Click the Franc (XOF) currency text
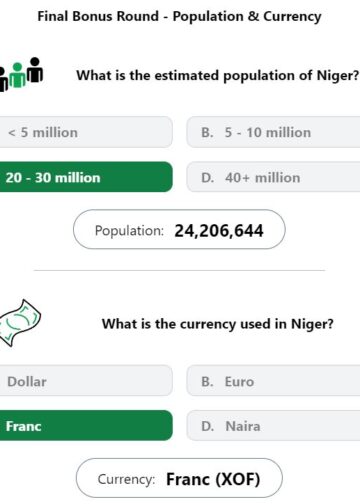 pyautogui.click(x=213, y=479)
